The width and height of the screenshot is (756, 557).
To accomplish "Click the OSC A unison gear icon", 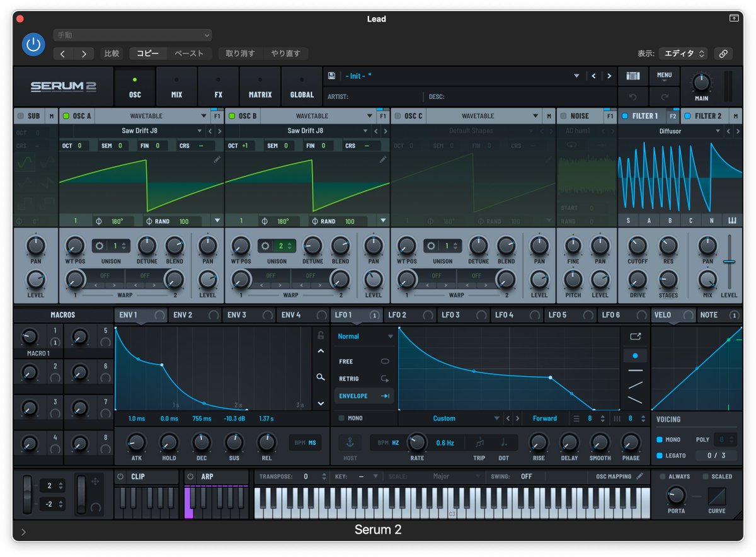I will pos(100,246).
